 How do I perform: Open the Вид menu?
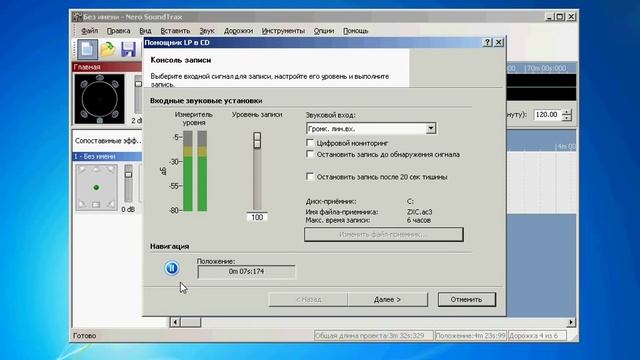(x=145, y=31)
